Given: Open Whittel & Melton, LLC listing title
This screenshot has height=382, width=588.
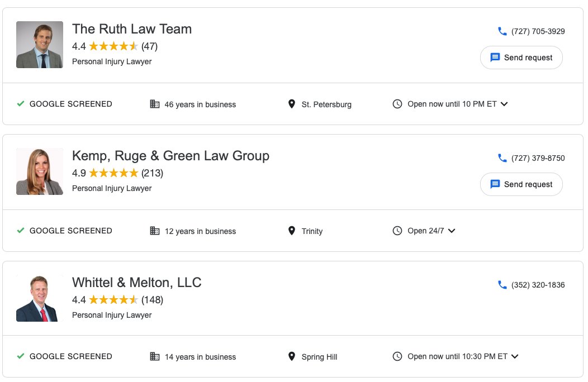Looking at the screenshot, I should [x=136, y=282].
